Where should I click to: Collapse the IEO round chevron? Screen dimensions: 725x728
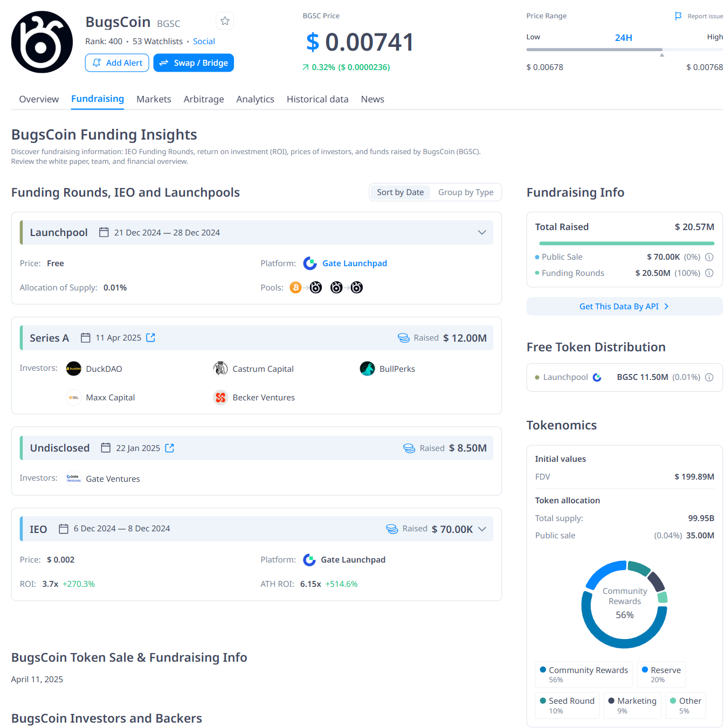coord(482,529)
